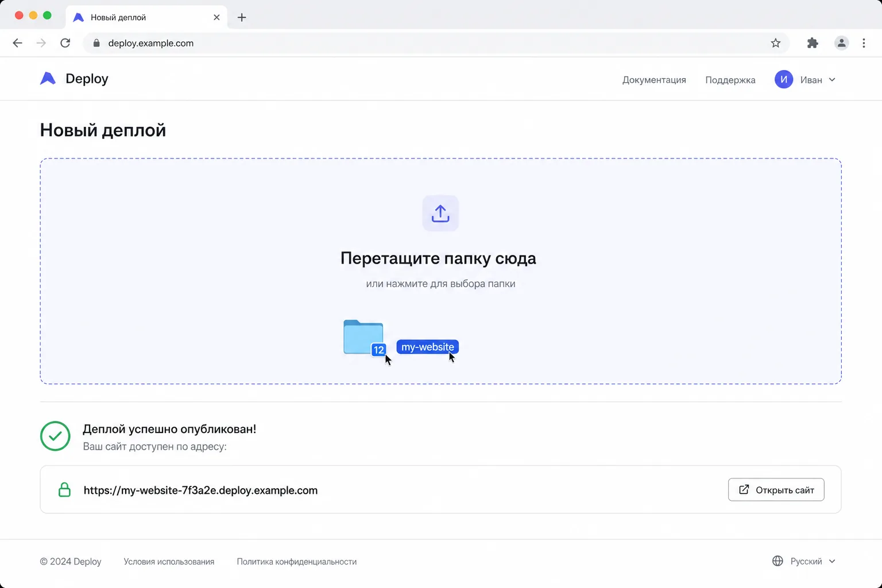Click the globe language icon in footer
Screen dimensions: 882x588
coord(777,561)
